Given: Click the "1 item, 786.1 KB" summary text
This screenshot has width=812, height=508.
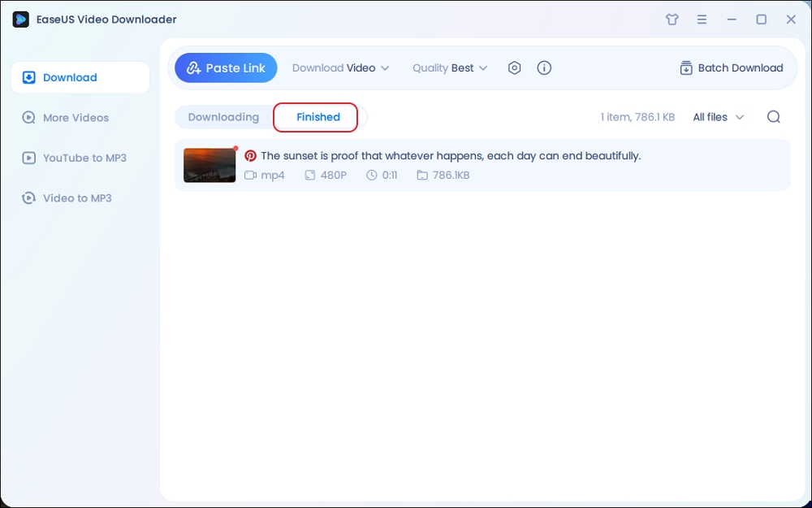Looking at the screenshot, I should 637,117.
